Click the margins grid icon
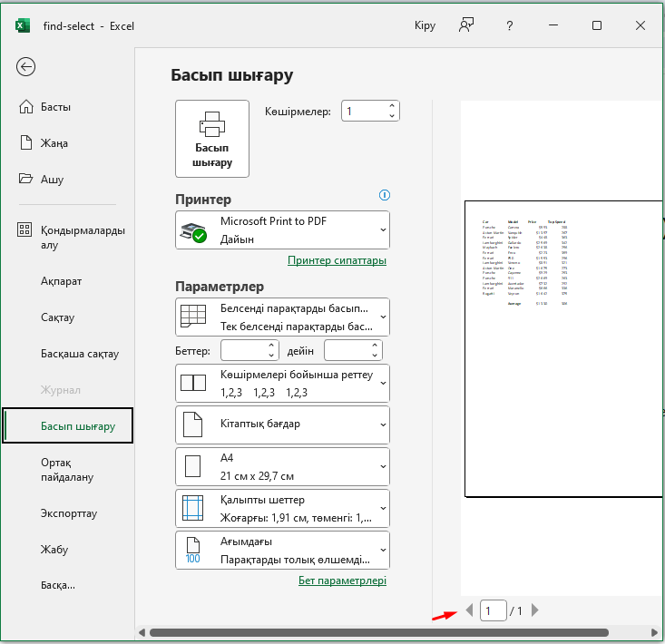Image resolution: width=665 pixels, height=644 pixels. click(x=192, y=508)
